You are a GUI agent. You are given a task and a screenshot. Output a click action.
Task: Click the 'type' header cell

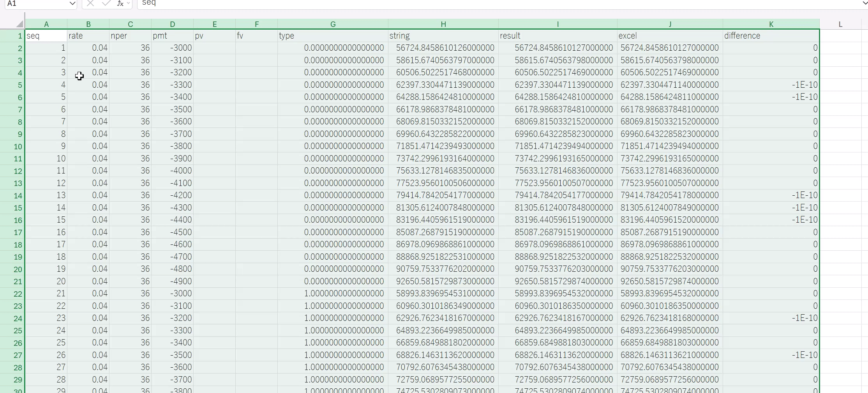333,36
